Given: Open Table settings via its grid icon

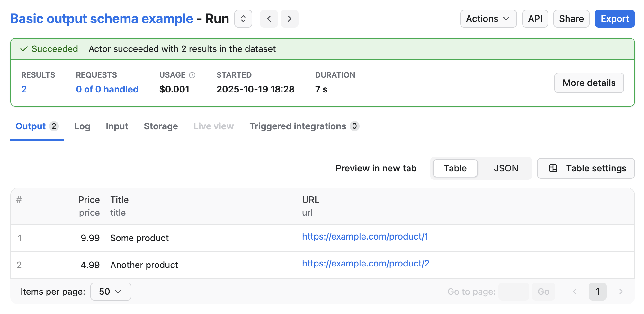Looking at the screenshot, I should pyautogui.click(x=553, y=168).
